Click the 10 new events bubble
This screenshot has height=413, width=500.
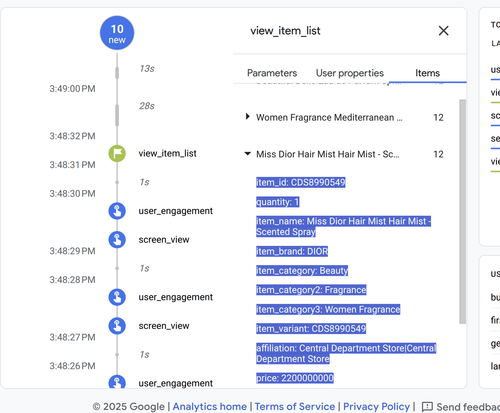[117, 33]
